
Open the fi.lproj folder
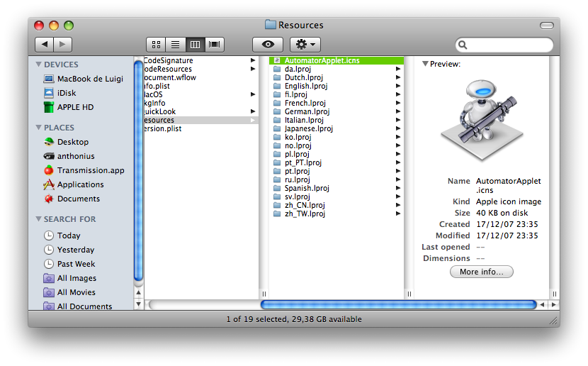[337, 94]
